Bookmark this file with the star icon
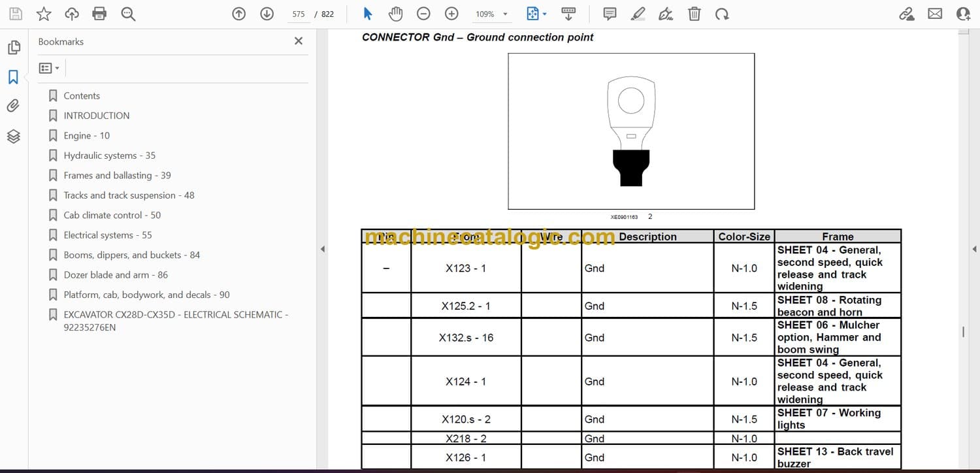The image size is (980, 473). [44, 14]
